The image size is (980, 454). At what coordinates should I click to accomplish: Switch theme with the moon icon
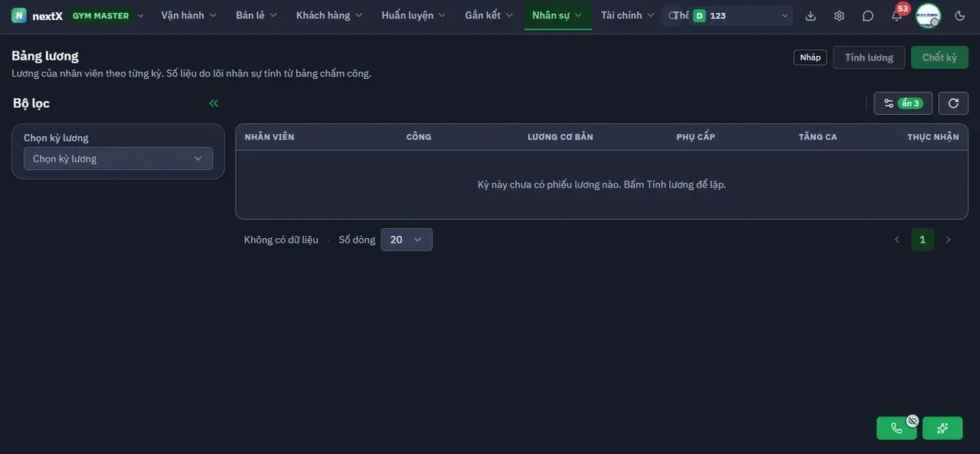click(960, 15)
